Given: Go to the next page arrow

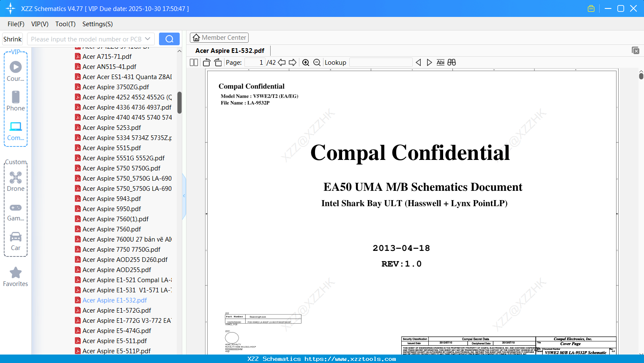Looking at the screenshot, I should tap(293, 63).
